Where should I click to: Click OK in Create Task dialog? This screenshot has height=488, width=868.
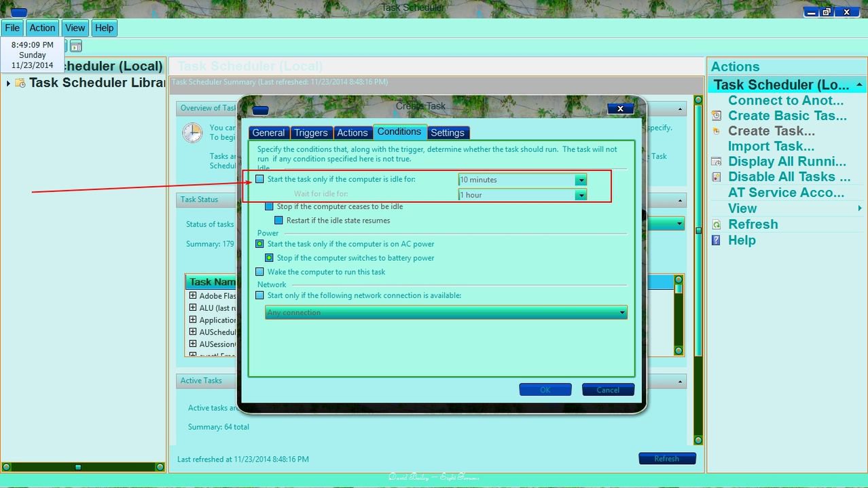(545, 390)
